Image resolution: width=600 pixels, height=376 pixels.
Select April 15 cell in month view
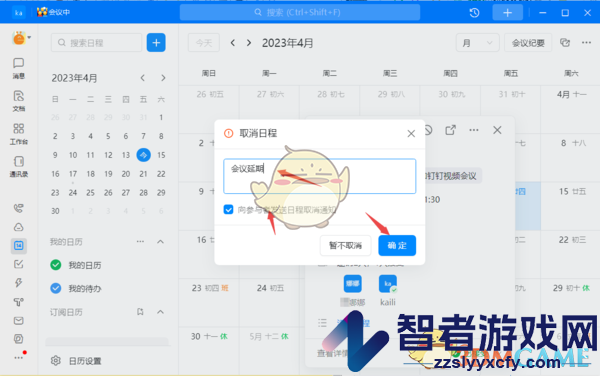pyautogui.click(x=570, y=206)
